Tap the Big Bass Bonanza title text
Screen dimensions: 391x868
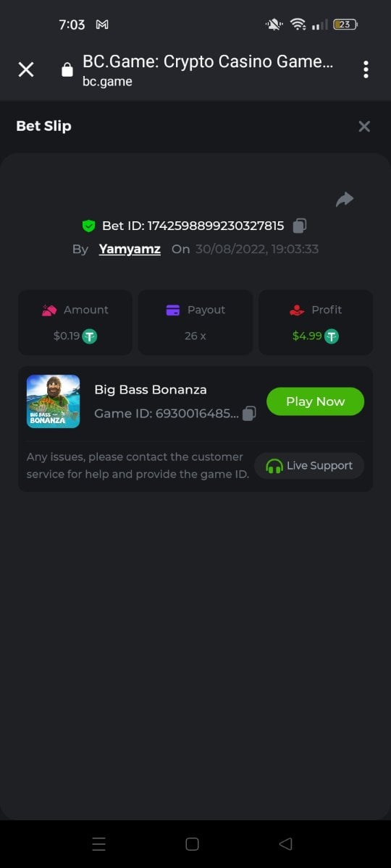[151, 389]
